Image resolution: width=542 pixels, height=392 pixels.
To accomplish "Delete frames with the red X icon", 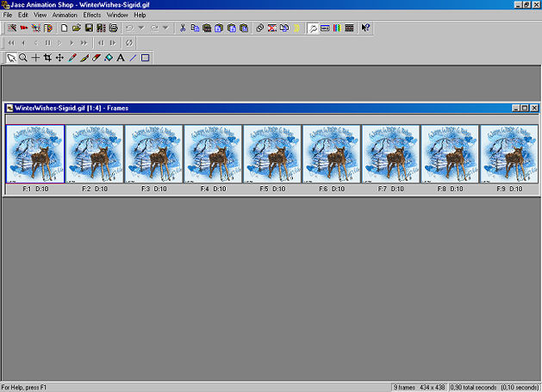I will [x=272, y=28].
